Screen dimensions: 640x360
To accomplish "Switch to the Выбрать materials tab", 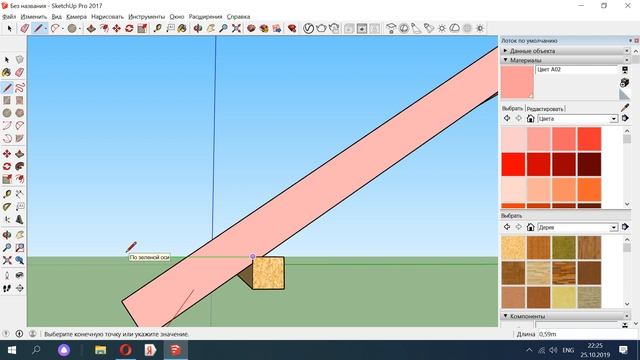I will [x=512, y=109].
